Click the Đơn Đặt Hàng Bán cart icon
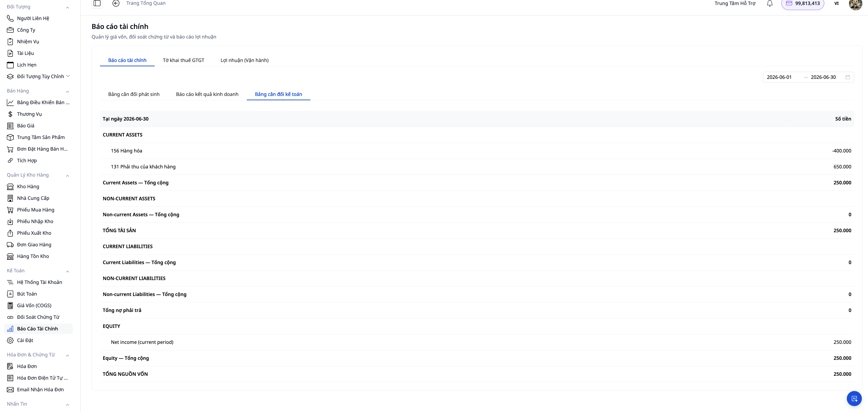Image resolution: width=868 pixels, height=412 pixels. tap(10, 149)
